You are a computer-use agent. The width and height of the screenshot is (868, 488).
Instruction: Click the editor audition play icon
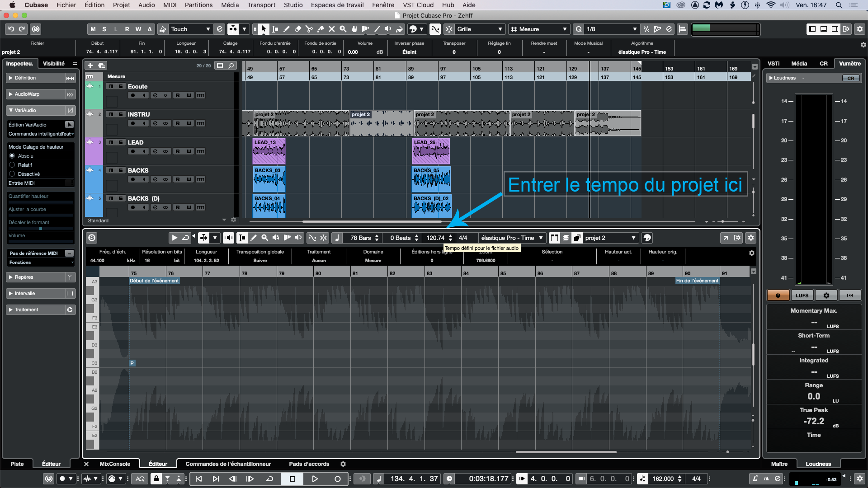tap(174, 238)
